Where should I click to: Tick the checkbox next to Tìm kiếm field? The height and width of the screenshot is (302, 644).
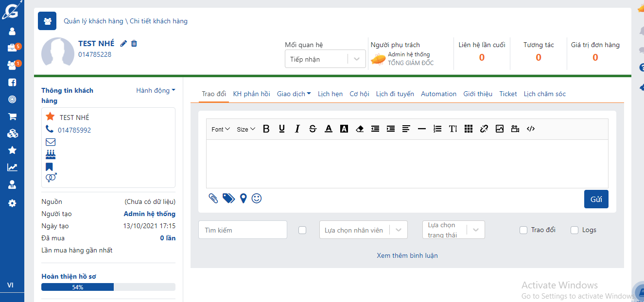pos(302,230)
